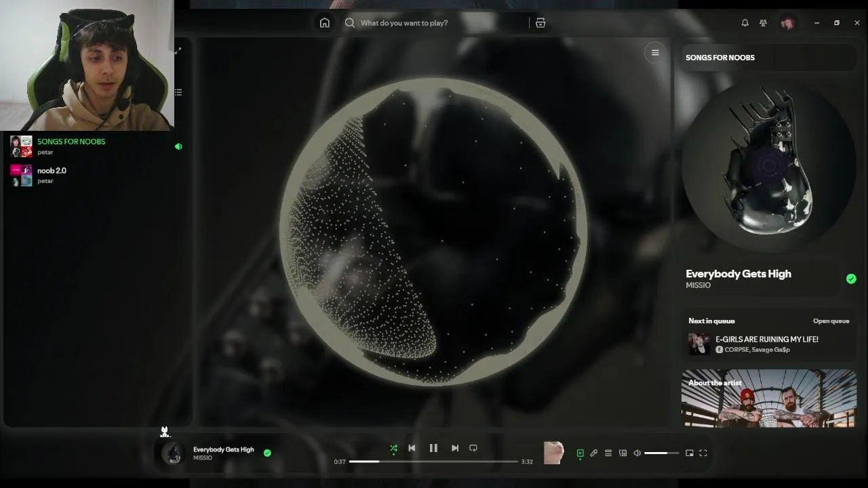Click the 3:32 duration text
Viewport: 868px width, 488px height.
pyautogui.click(x=527, y=462)
